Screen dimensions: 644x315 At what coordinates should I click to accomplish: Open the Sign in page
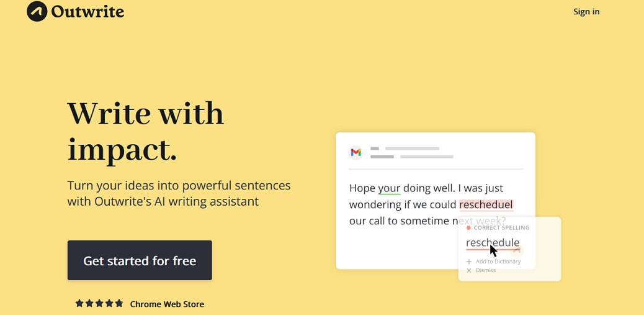(x=586, y=12)
